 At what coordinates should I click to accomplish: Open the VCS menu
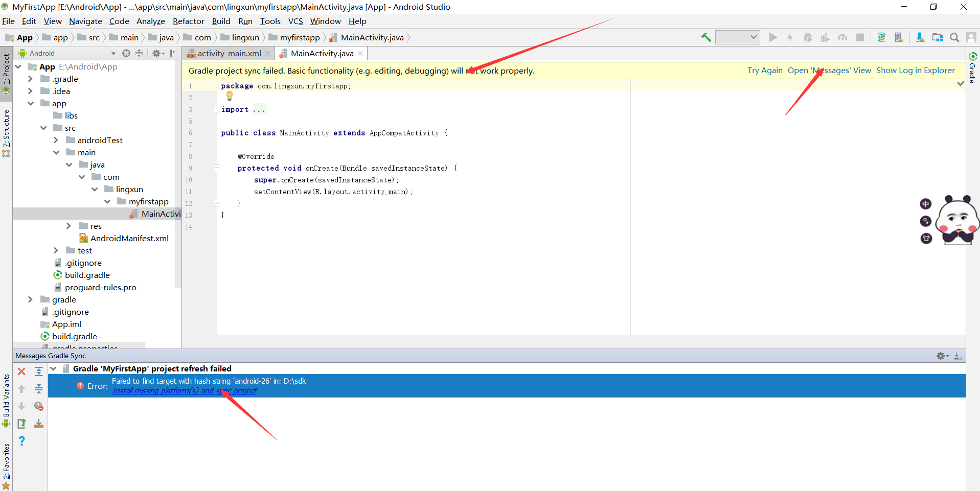pyautogui.click(x=295, y=21)
